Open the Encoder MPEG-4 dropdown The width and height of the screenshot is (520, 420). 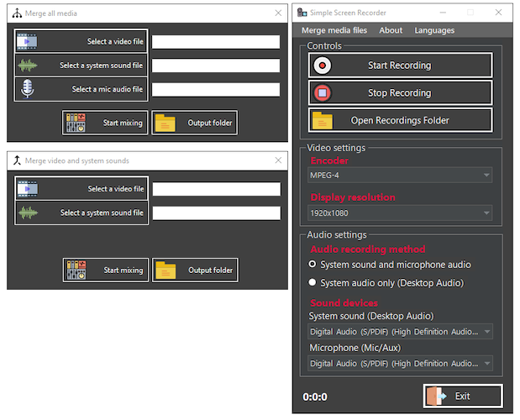[400, 175]
